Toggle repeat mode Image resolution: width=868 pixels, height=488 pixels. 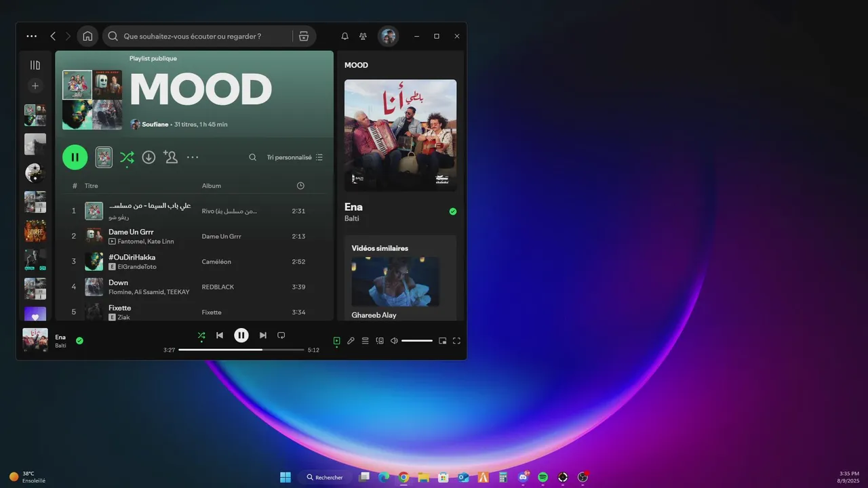tap(281, 335)
